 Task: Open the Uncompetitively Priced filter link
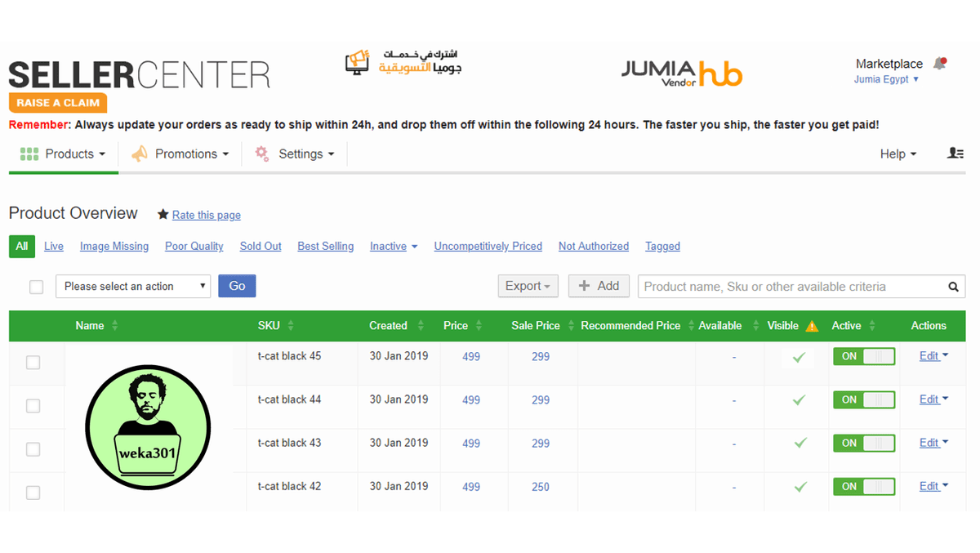[488, 246]
